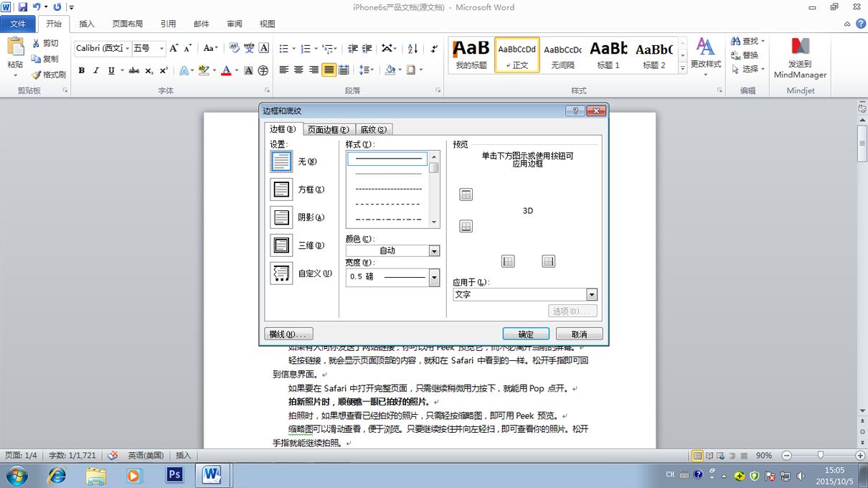Open the font name combo box
Image resolution: width=868 pixels, height=488 pixels.
tap(103, 48)
